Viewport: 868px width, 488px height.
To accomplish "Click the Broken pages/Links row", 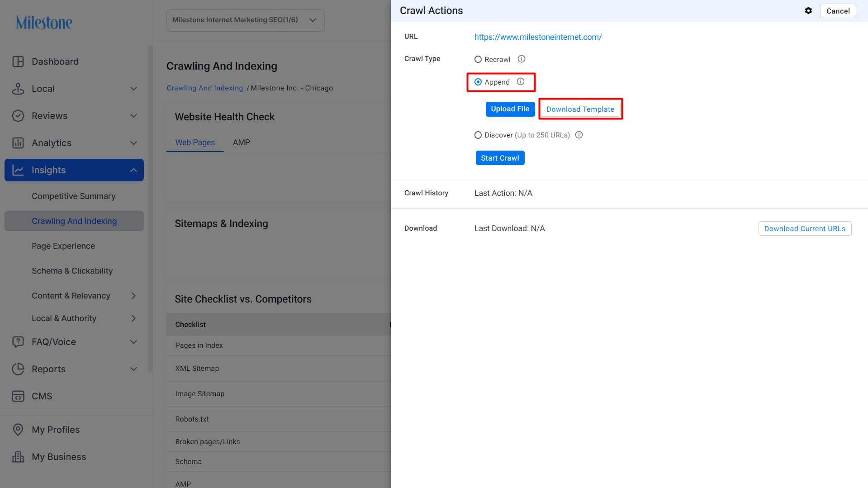I will [x=279, y=442].
